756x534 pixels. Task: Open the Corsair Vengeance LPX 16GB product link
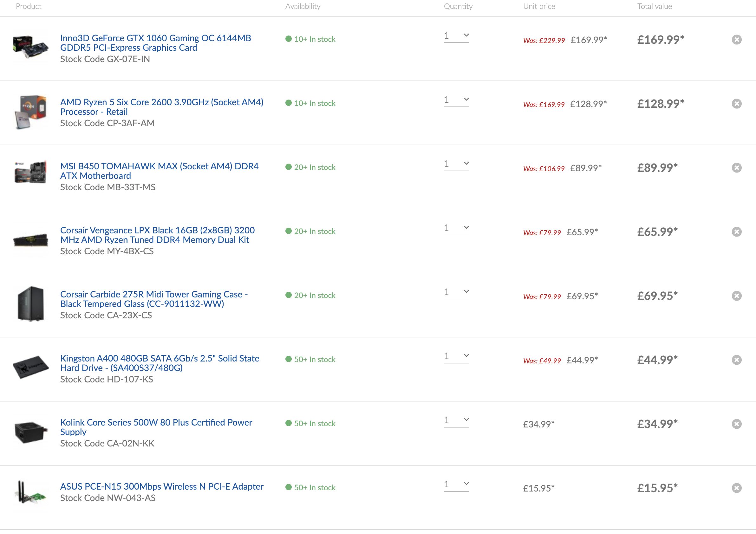(157, 235)
